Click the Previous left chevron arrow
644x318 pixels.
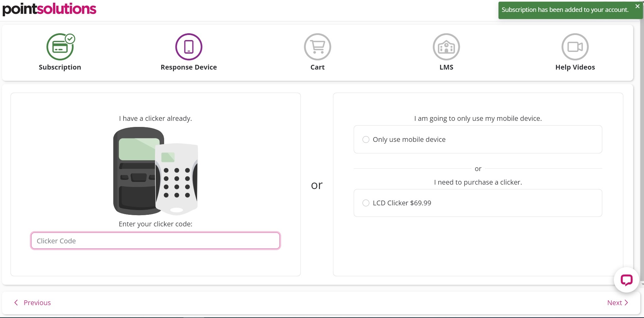(x=16, y=303)
